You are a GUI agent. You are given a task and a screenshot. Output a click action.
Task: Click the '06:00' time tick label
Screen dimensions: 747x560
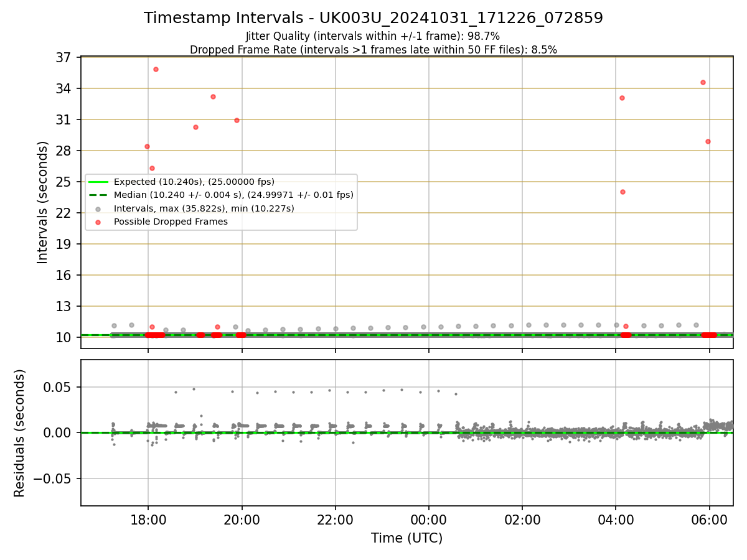(x=710, y=519)
